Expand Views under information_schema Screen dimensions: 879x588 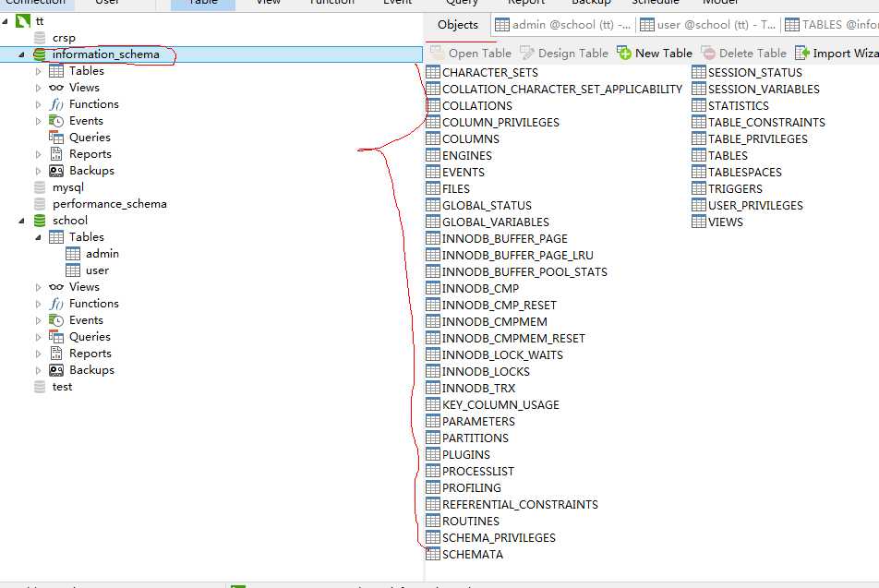[38, 88]
